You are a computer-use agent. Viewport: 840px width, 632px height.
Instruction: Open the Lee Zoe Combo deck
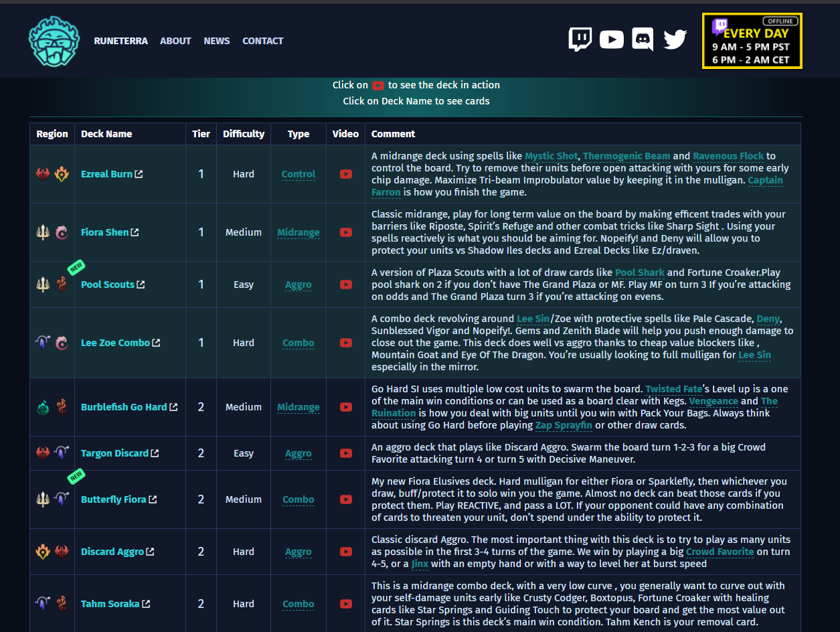[116, 343]
